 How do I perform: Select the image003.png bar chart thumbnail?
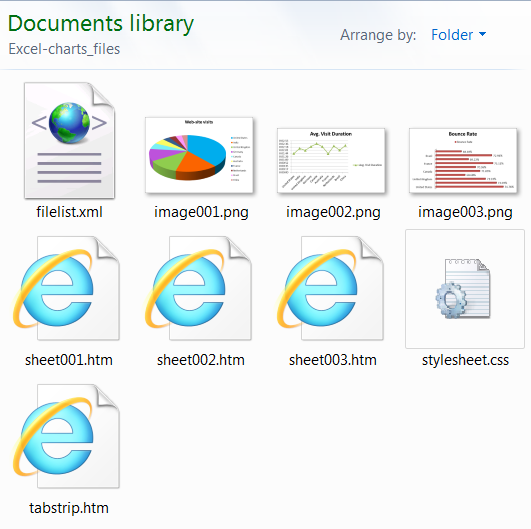463,161
